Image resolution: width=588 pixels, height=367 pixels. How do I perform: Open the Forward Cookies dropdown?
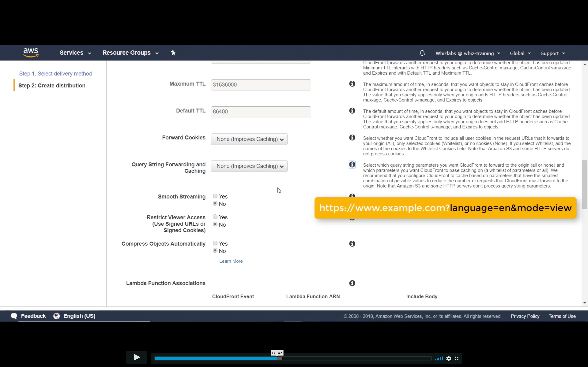pos(249,139)
